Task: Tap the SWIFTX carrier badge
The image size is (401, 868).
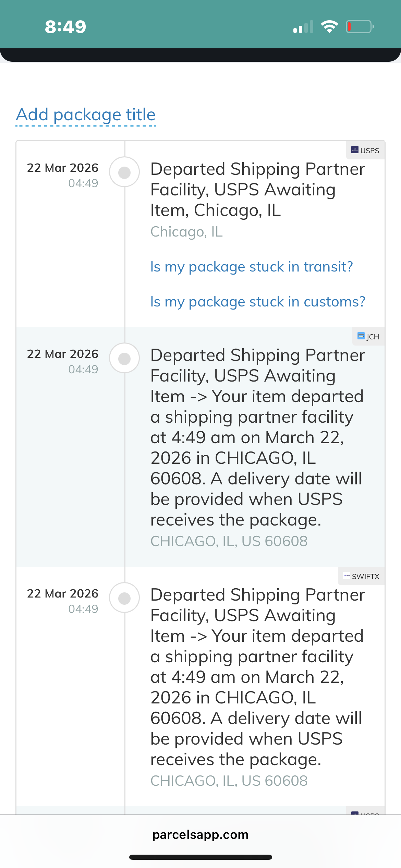Action: pos(362,576)
